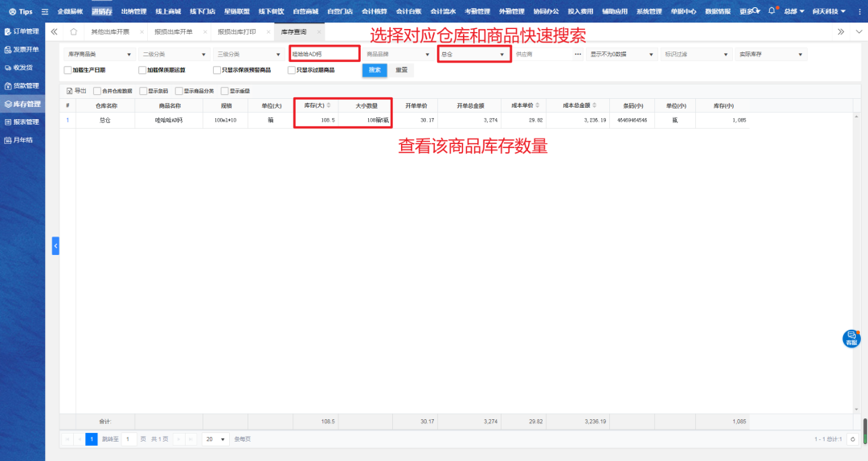Open the 库存商品类 dropdown
Image resolution: width=868 pixels, height=461 pixels.
click(98, 55)
